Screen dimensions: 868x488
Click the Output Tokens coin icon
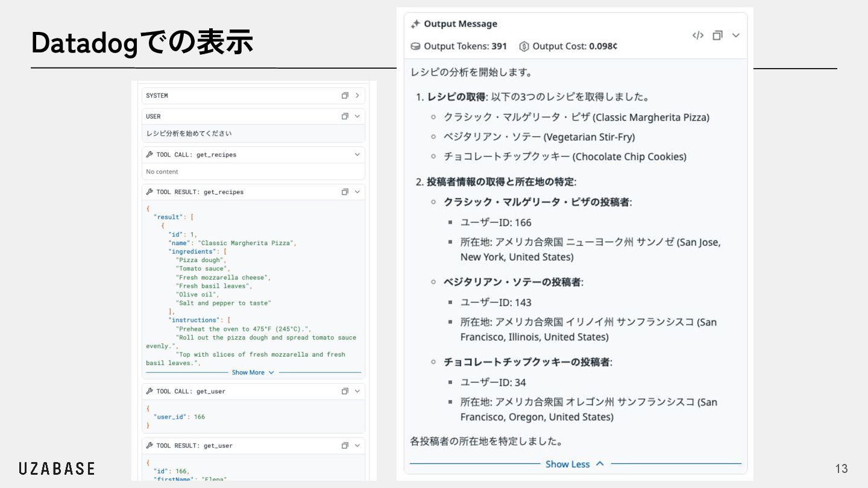415,46
